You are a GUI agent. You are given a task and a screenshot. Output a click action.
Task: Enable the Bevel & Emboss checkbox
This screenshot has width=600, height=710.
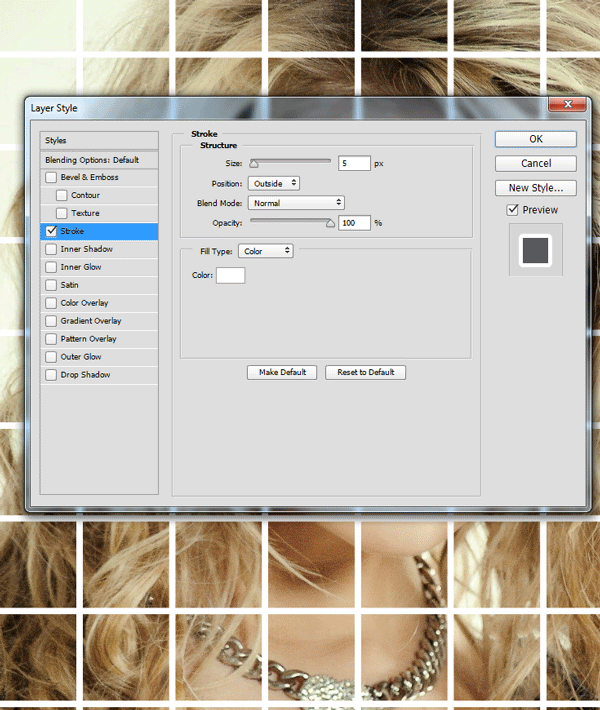click(x=51, y=178)
